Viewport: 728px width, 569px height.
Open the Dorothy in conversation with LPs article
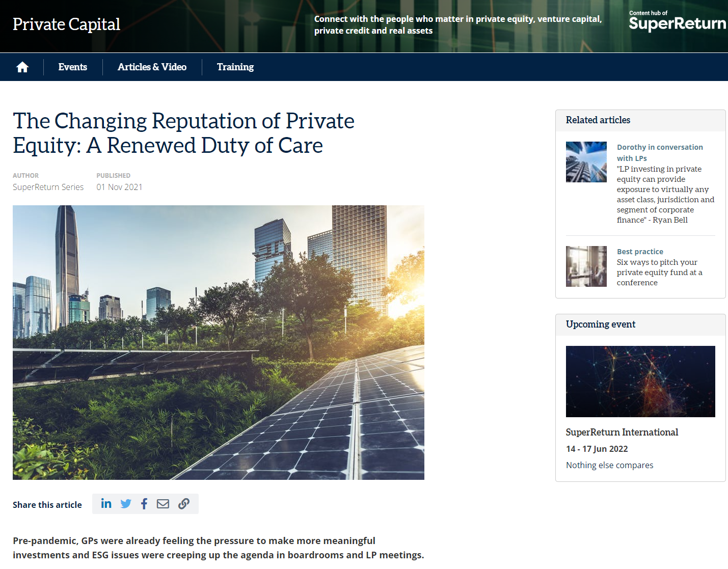(x=660, y=152)
